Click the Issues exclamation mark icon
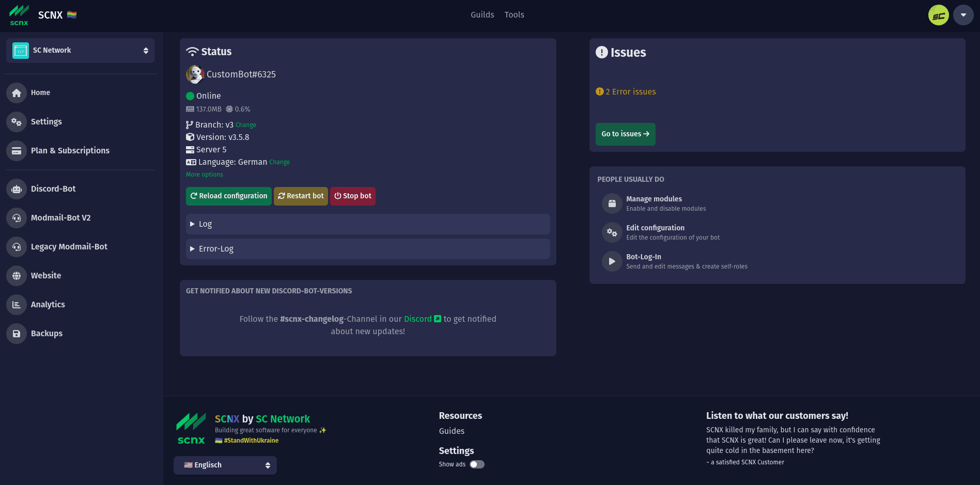 pyautogui.click(x=602, y=52)
